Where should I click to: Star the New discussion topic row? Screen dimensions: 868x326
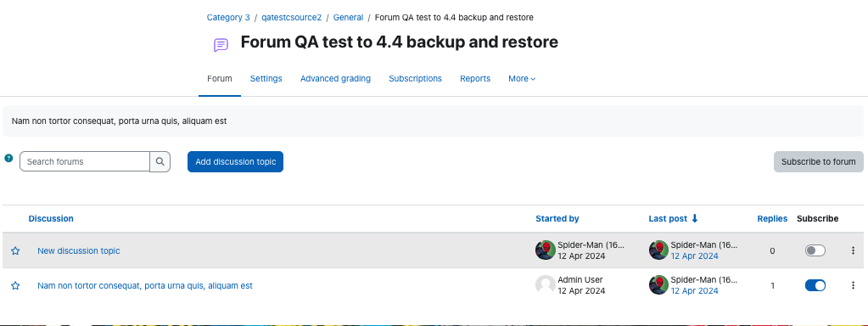click(x=15, y=250)
